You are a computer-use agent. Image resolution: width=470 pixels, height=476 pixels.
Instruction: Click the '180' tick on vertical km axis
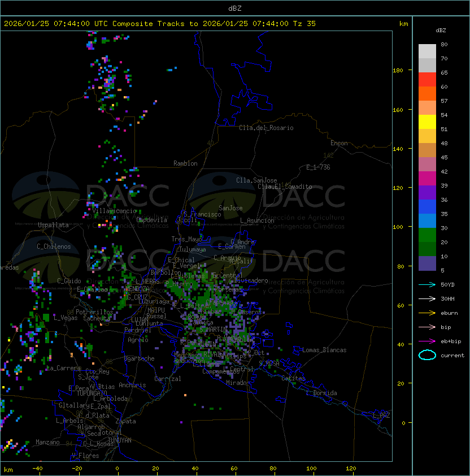398,71
